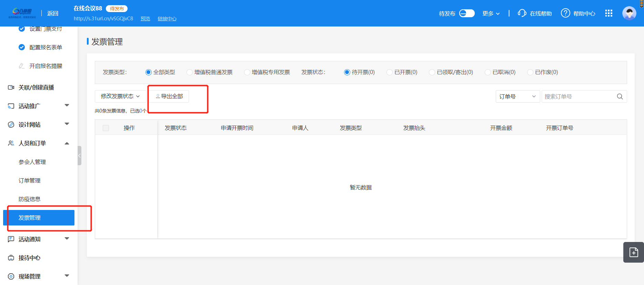Select the 已取消(0) status
The image size is (644, 285).
pyautogui.click(x=488, y=72)
